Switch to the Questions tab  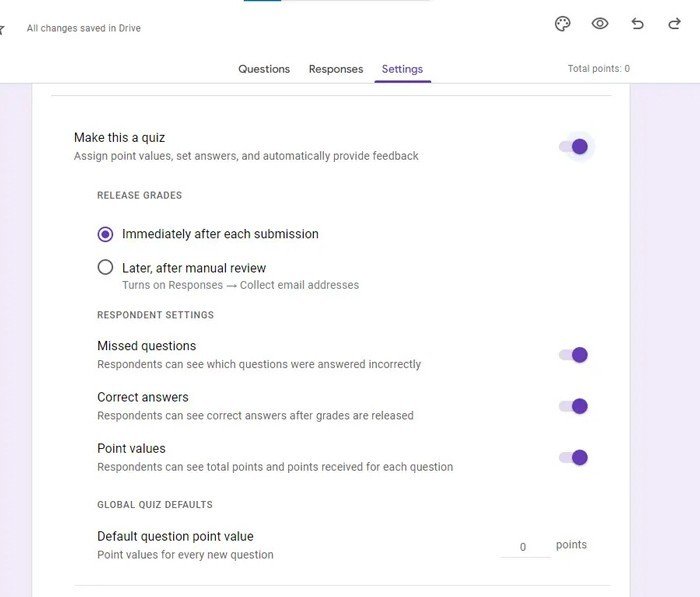coord(264,69)
